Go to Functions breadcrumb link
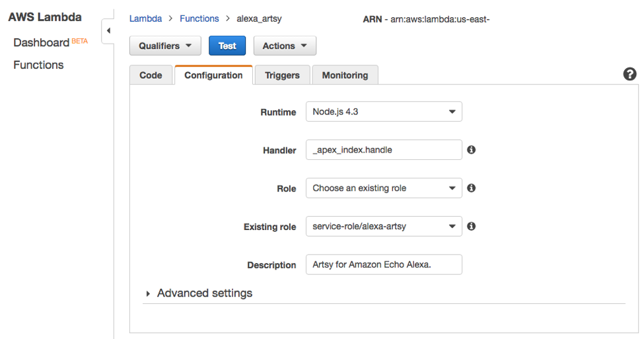The height and width of the screenshot is (339, 644). point(199,19)
